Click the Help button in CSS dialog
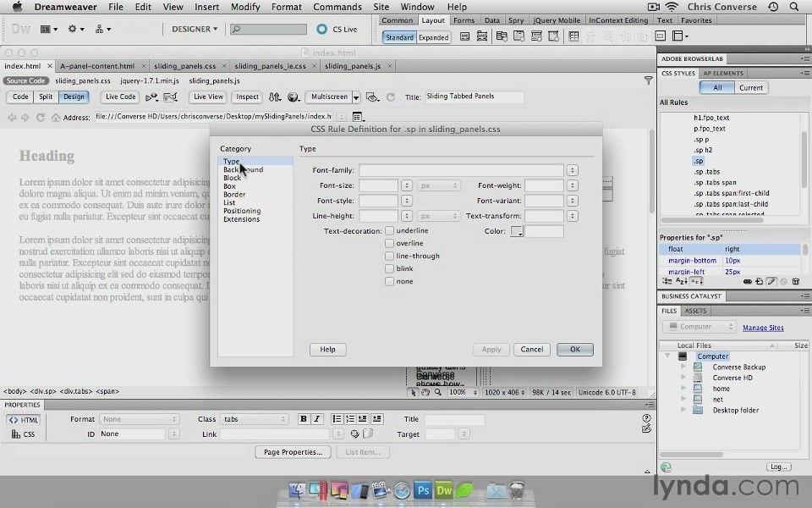The image size is (812, 508). click(x=327, y=350)
